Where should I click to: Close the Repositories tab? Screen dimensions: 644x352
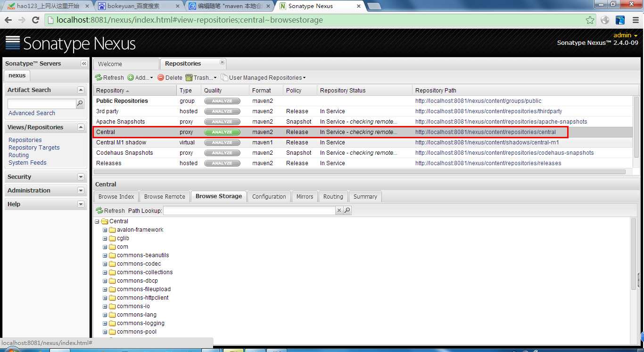[x=223, y=62]
